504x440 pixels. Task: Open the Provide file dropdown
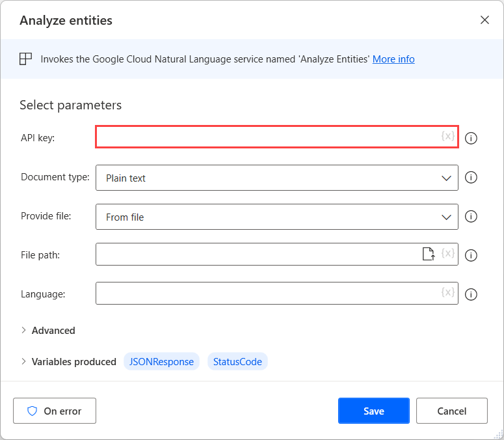click(276, 217)
